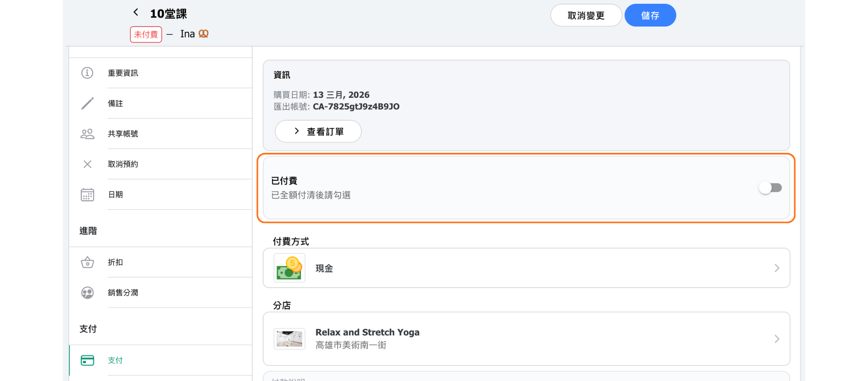This screenshot has width=868, height=381.
Task: Click the cash payment thumbnail image
Action: tap(289, 268)
